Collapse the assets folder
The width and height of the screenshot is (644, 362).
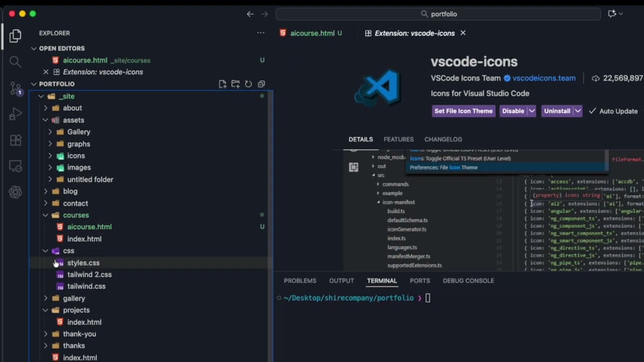[46, 120]
